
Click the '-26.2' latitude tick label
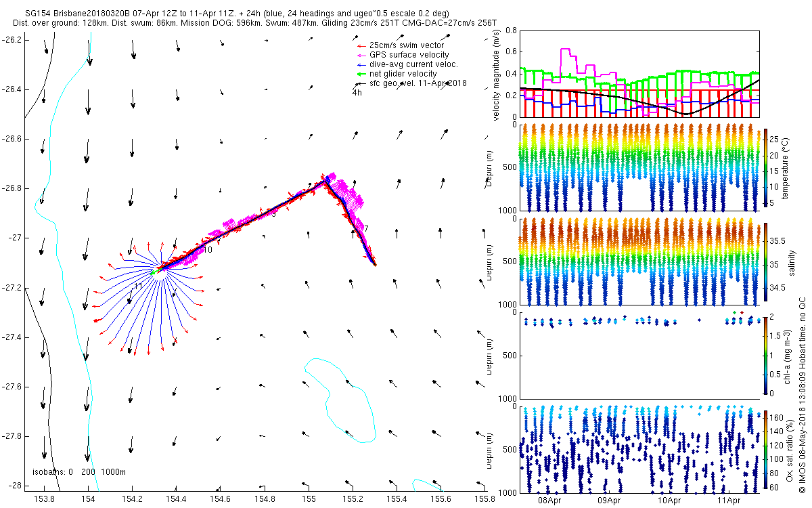[11, 40]
